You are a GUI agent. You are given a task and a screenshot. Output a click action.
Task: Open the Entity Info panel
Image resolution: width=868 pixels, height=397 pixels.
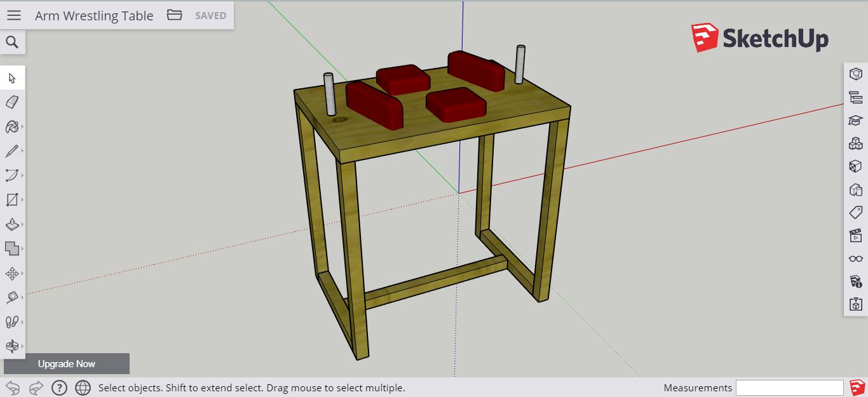[855, 75]
